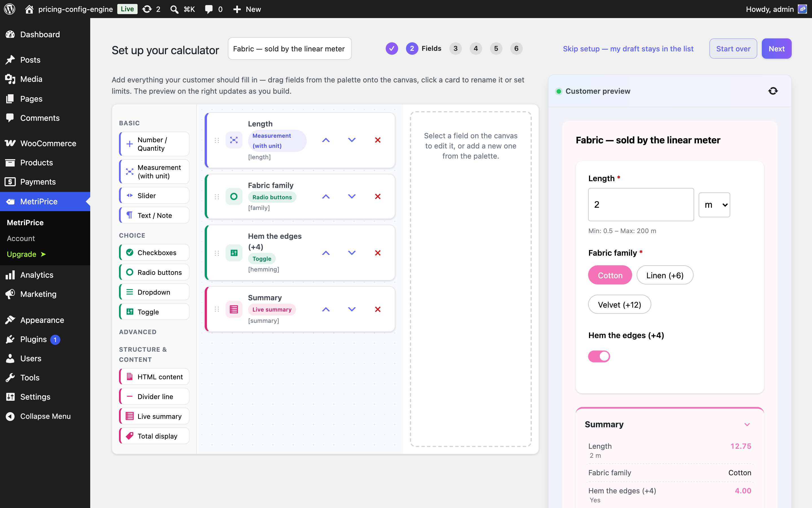Collapse the Summary section chevron
812x508 pixels.
coord(747,425)
